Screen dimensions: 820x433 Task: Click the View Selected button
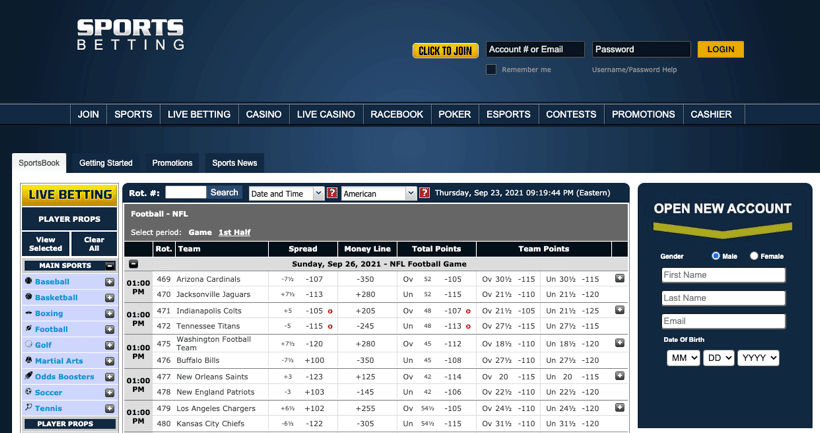pos(45,244)
